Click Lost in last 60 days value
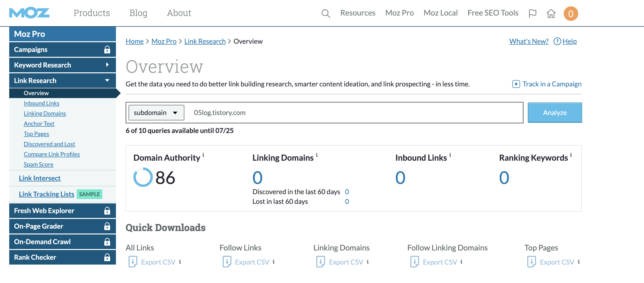The width and height of the screenshot is (644, 283). (347, 201)
